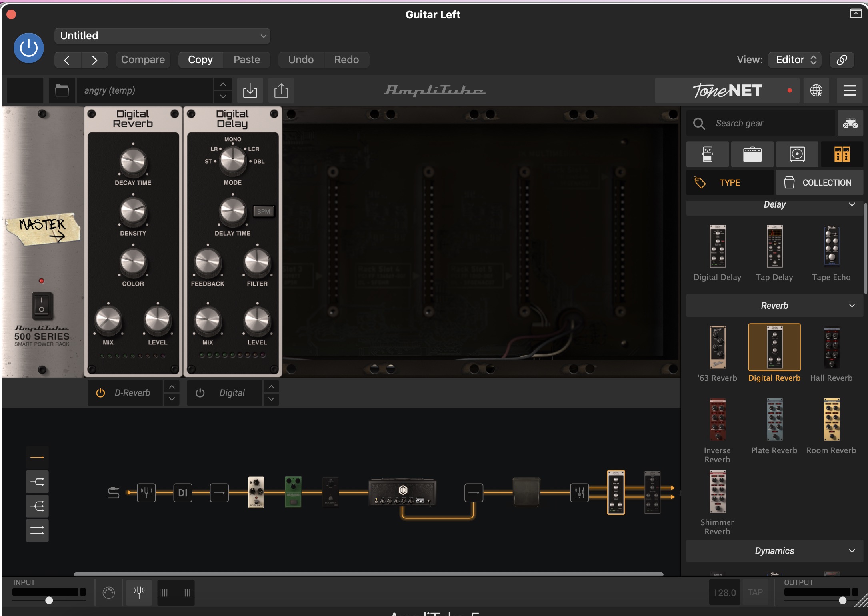Select the cabinet speaker gear category icon

pos(797,154)
